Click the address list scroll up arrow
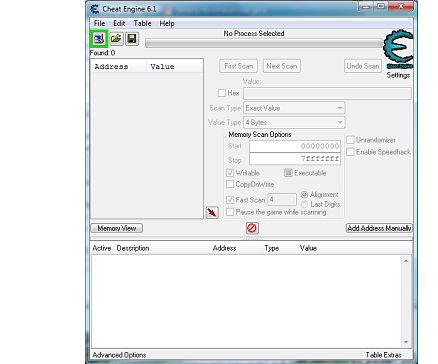This screenshot has width=438, height=364. click(406, 261)
